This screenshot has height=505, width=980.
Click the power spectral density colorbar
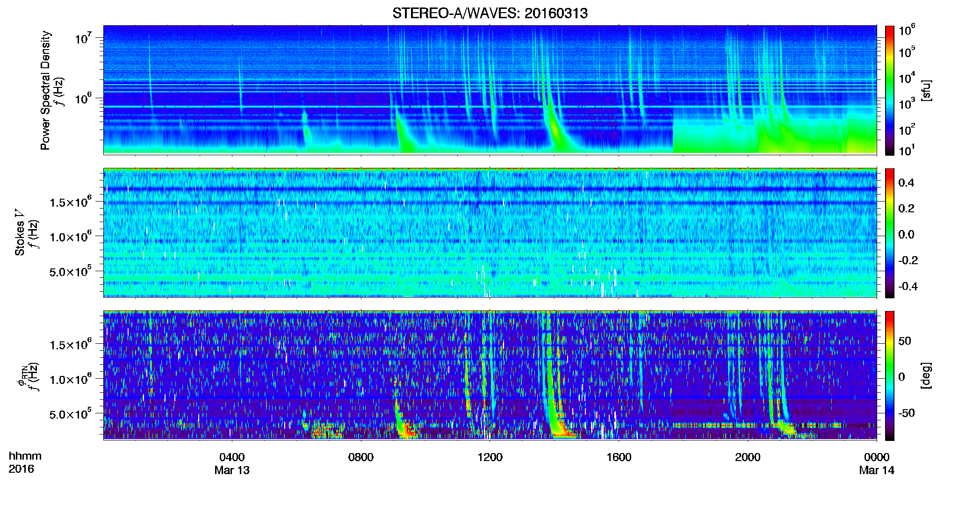pyautogui.click(x=890, y=90)
